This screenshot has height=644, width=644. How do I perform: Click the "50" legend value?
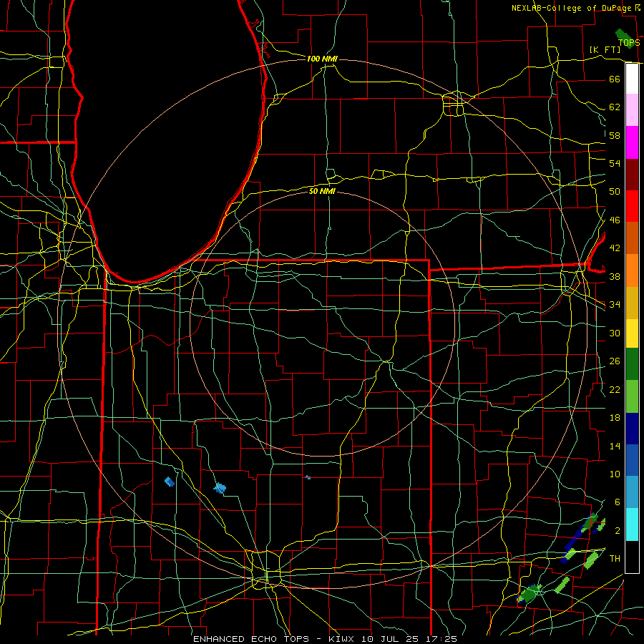point(615,192)
